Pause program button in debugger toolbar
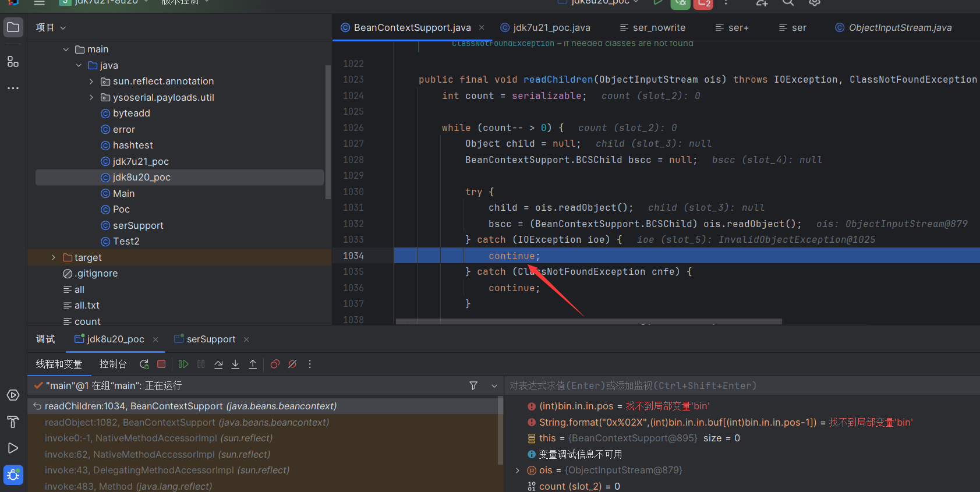Viewport: 980px width, 492px height. point(201,364)
